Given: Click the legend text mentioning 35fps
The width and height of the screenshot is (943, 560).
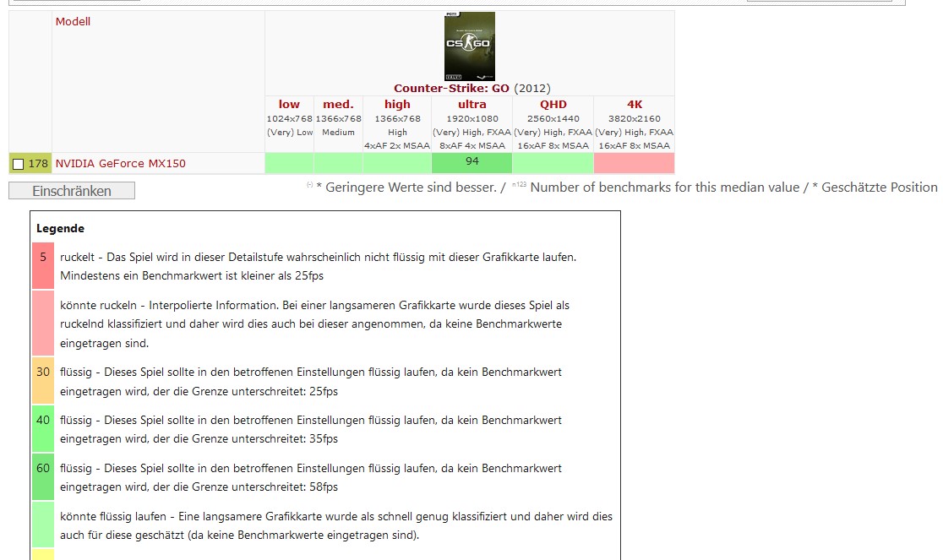Looking at the screenshot, I should [311, 430].
